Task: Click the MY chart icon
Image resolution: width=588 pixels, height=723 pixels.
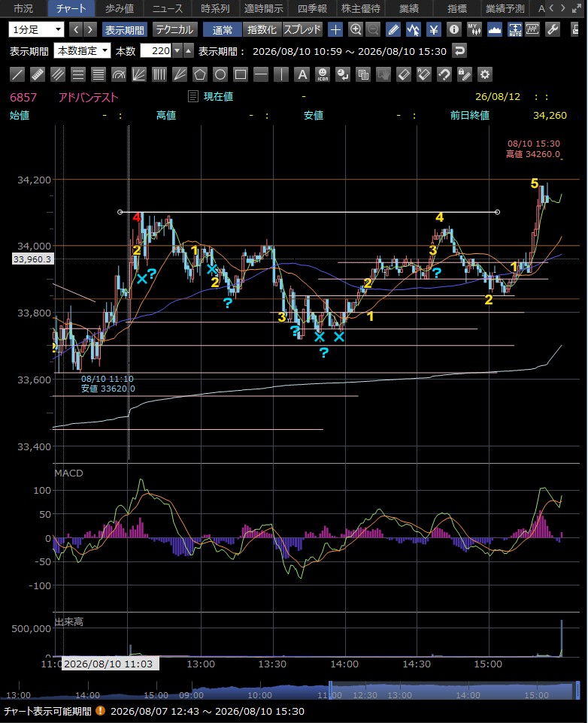Action: click(x=474, y=30)
